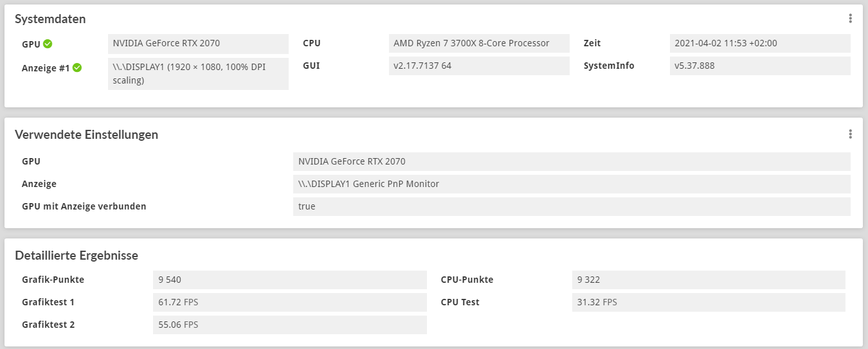This screenshot has width=868, height=349.
Task: Click the green checkmark beside Anzeige #1
Action: tap(77, 67)
